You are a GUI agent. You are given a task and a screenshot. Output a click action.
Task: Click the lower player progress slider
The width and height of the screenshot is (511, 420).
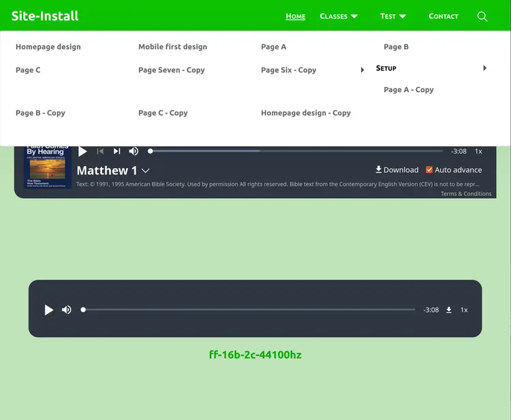(248, 310)
